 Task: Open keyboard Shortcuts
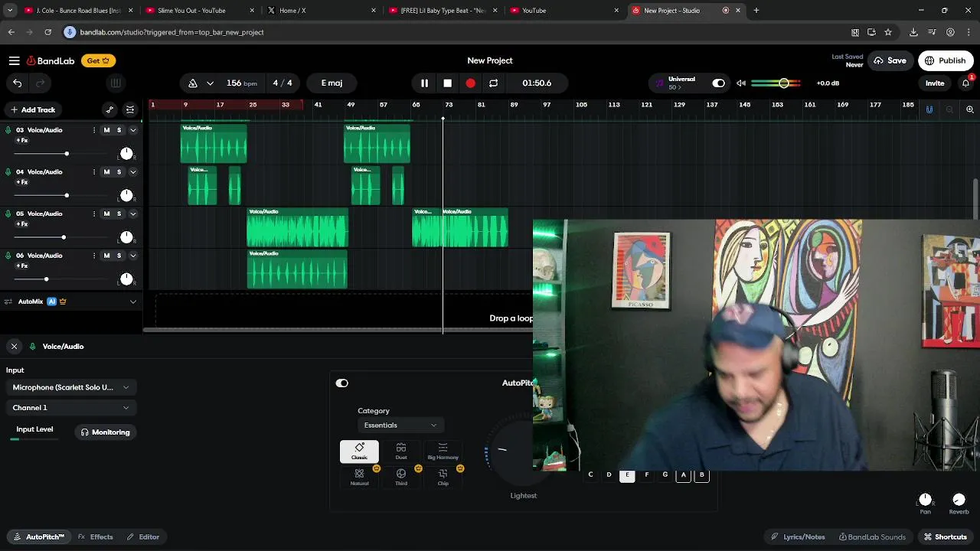[x=944, y=536]
